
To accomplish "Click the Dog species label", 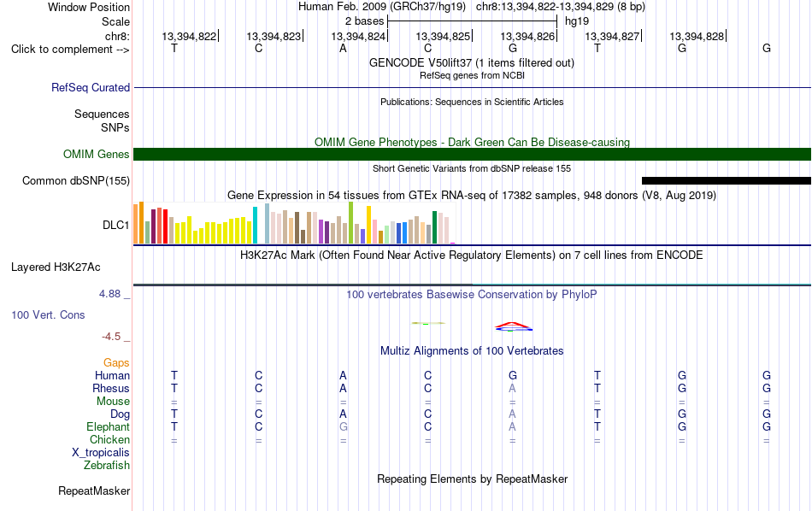I will (120, 414).
